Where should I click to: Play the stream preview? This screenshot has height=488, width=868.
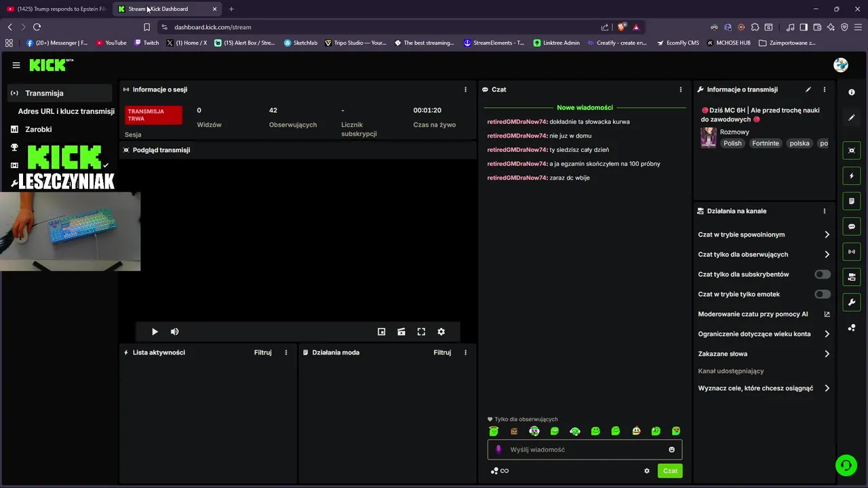tap(155, 331)
